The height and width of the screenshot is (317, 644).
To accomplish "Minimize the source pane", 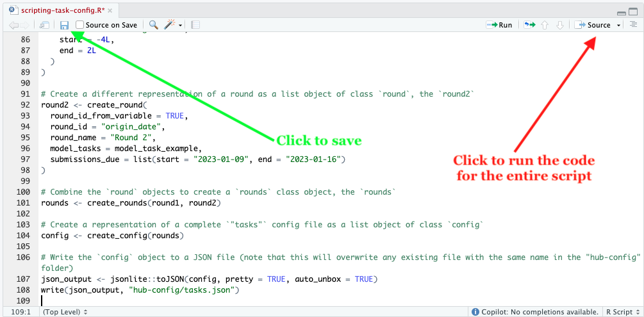I will 622,12.
